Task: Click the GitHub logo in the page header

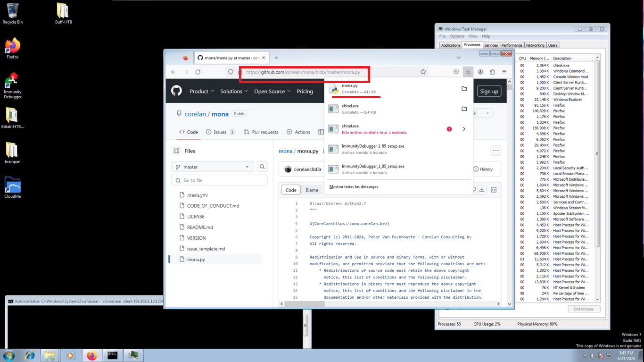Action: 177,91
